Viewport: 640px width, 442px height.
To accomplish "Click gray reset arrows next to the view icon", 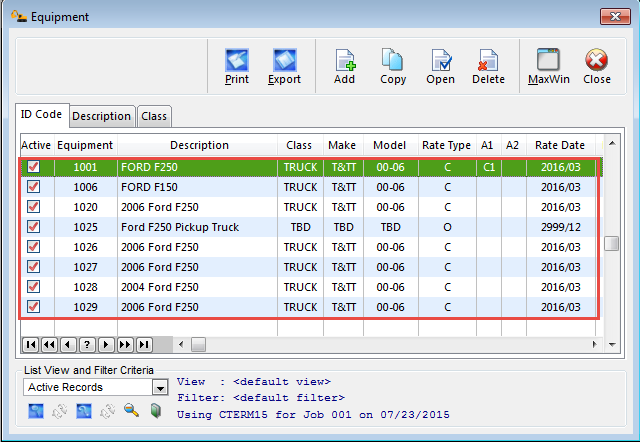I will pos(60,411).
